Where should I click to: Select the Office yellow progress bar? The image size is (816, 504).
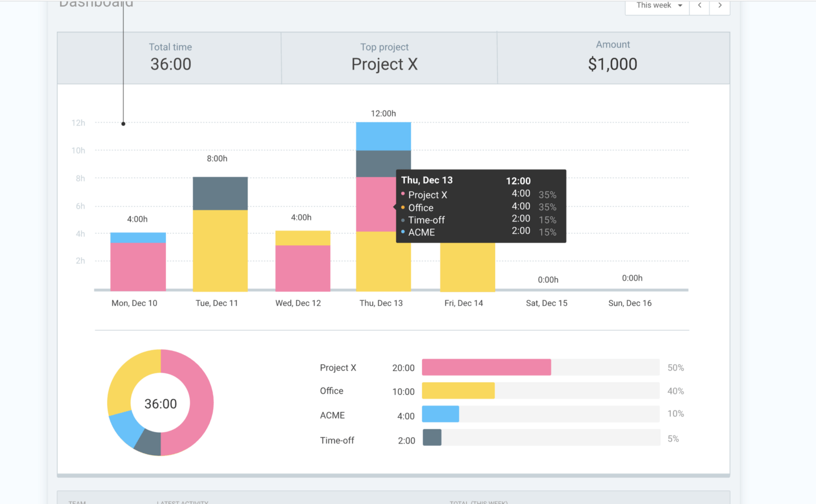tap(458, 391)
